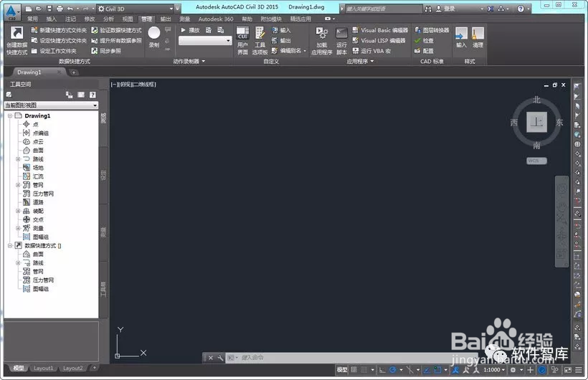The height and width of the screenshot is (380, 588).
Task: Expand the 路线 node under Drawing1
Action: [18, 159]
